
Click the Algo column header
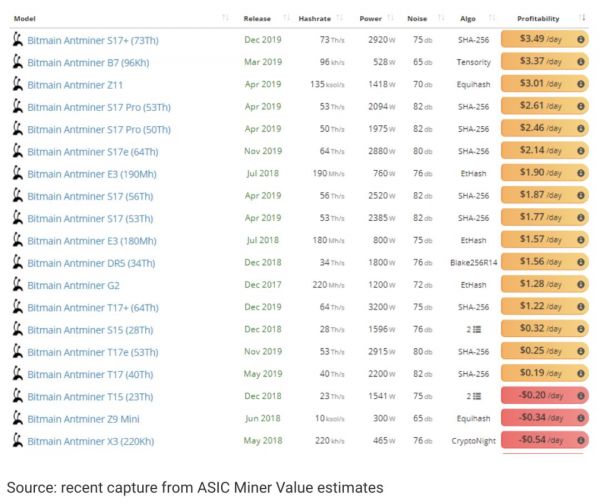coord(468,18)
